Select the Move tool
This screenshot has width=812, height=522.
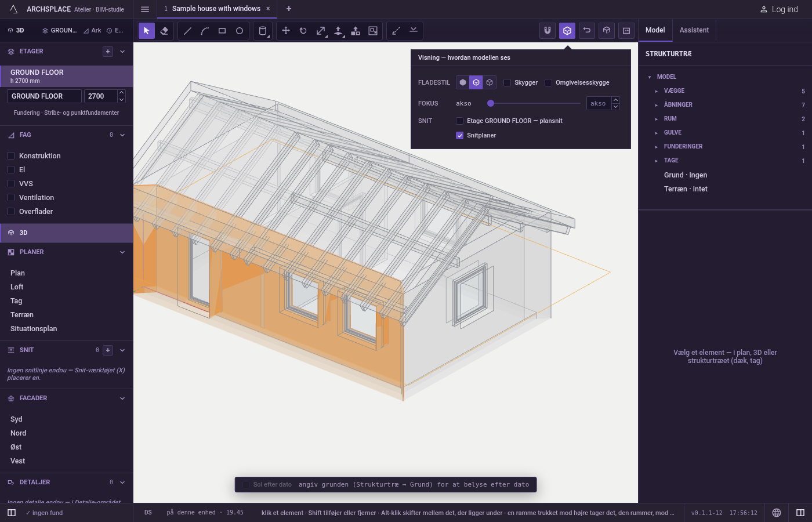click(x=286, y=31)
